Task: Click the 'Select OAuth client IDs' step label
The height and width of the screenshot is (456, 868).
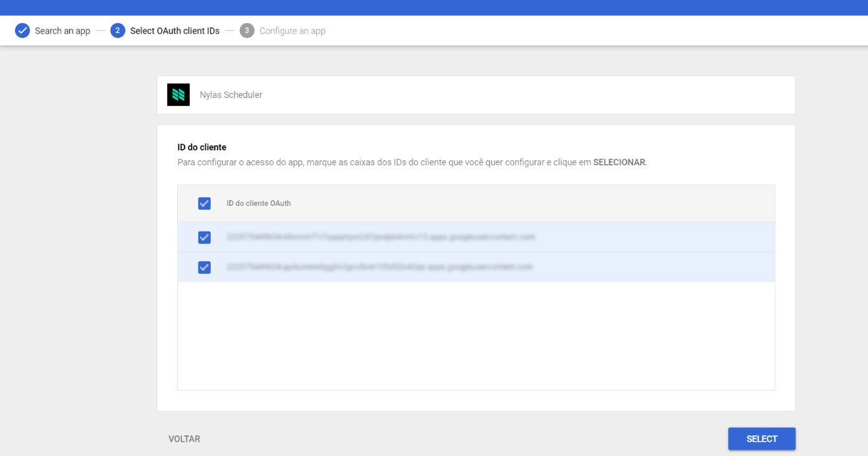Action: [x=175, y=31]
